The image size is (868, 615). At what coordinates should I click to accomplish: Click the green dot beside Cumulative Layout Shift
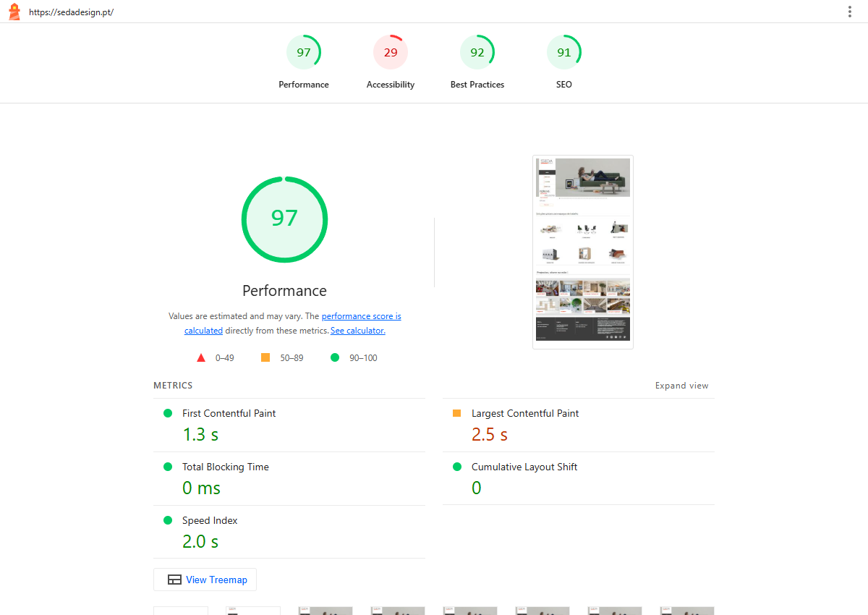pos(457,467)
